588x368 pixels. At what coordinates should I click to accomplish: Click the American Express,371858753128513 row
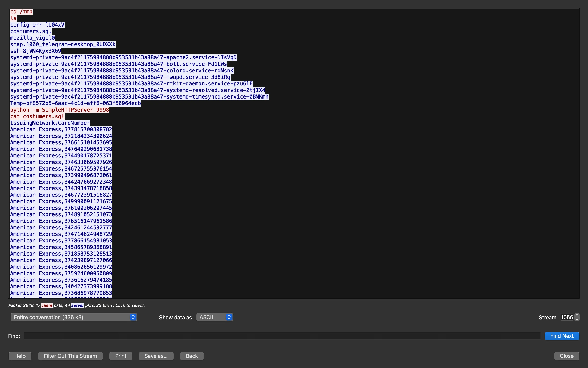pyautogui.click(x=61, y=254)
